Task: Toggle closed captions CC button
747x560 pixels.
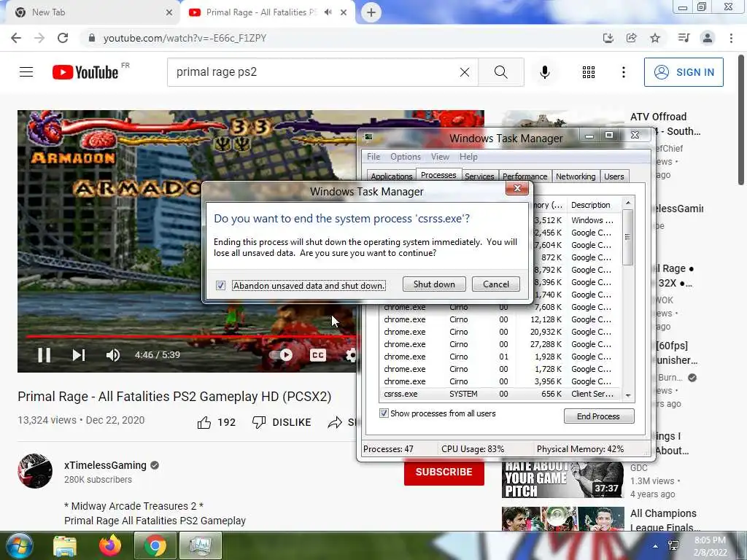Action: [x=318, y=355]
